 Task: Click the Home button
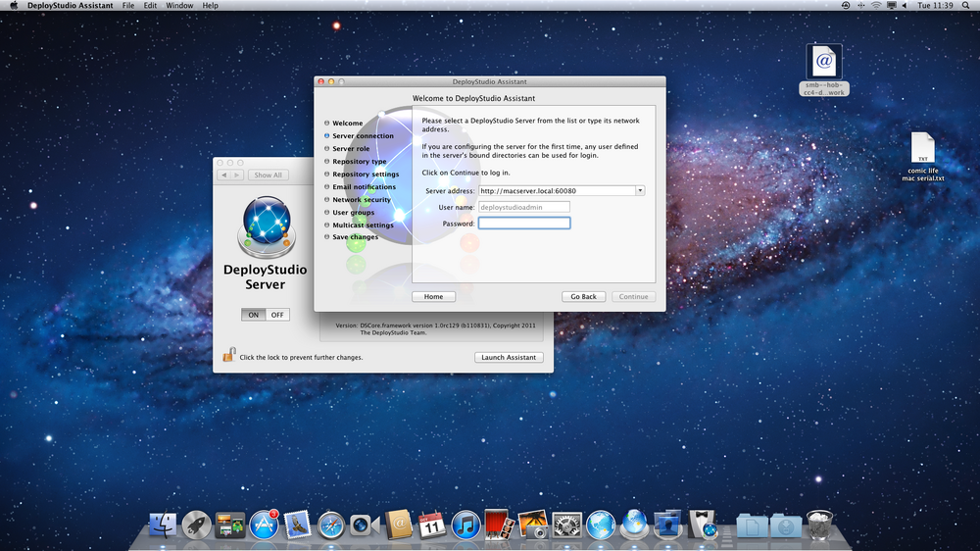pyautogui.click(x=433, y=296)
